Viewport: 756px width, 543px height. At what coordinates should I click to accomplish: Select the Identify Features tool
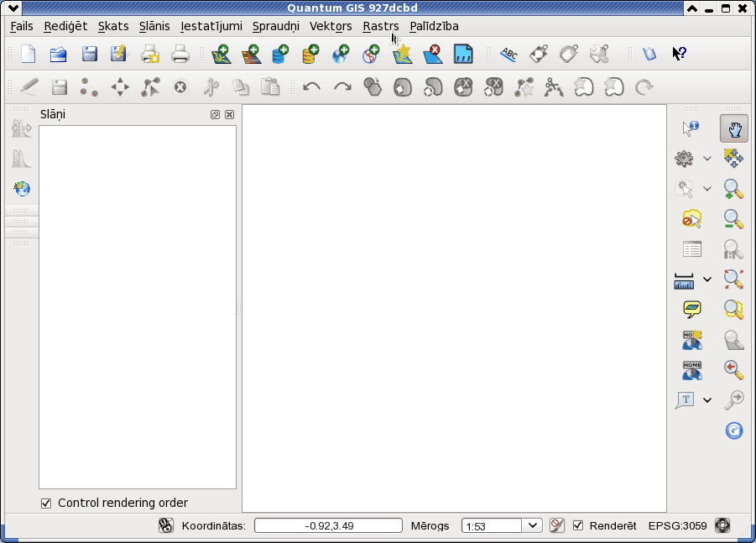pyautogui.click(x=691, y=128)
